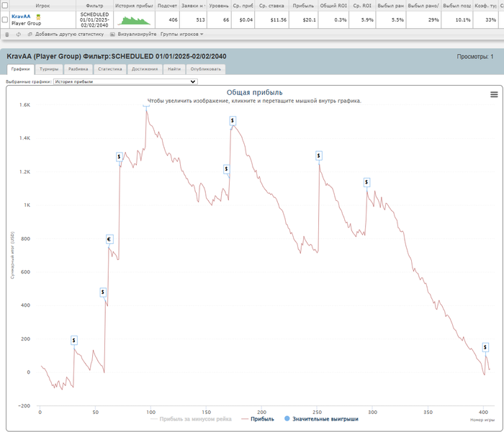Screen dimensions: 504x432
Task: Switch to the Графики tab
Action: click(x=21, y=69)
